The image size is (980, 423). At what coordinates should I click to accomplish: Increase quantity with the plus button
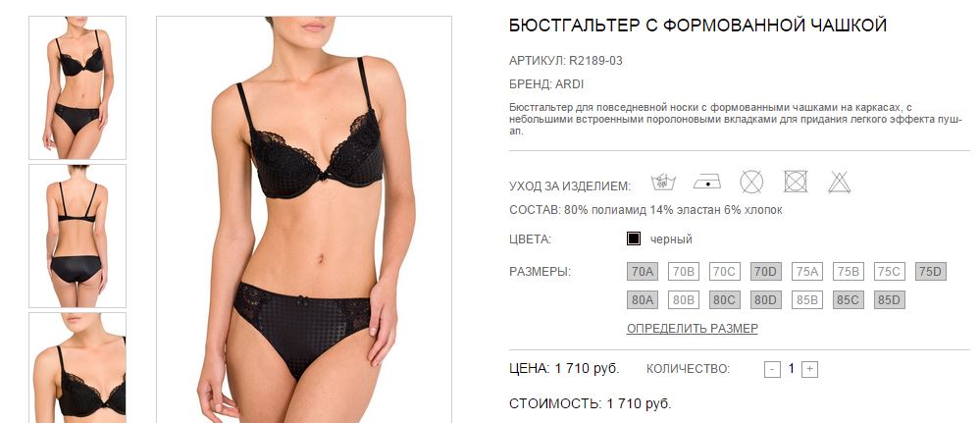pos(809,369)
